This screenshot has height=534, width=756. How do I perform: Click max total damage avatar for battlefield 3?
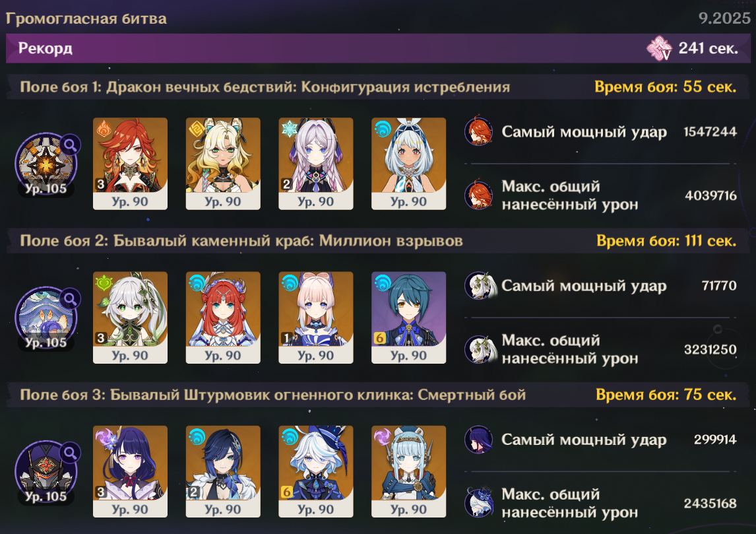point(479,502)
